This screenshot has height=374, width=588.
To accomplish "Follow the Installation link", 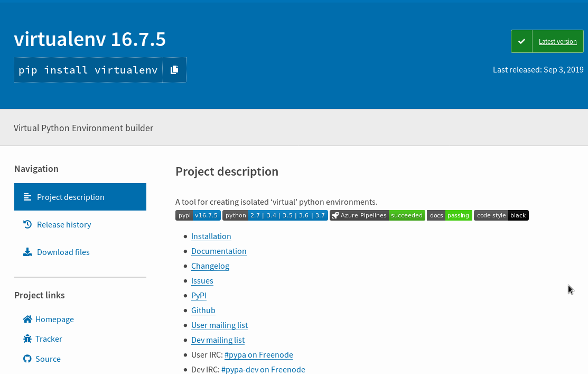I will coord(211,236).
